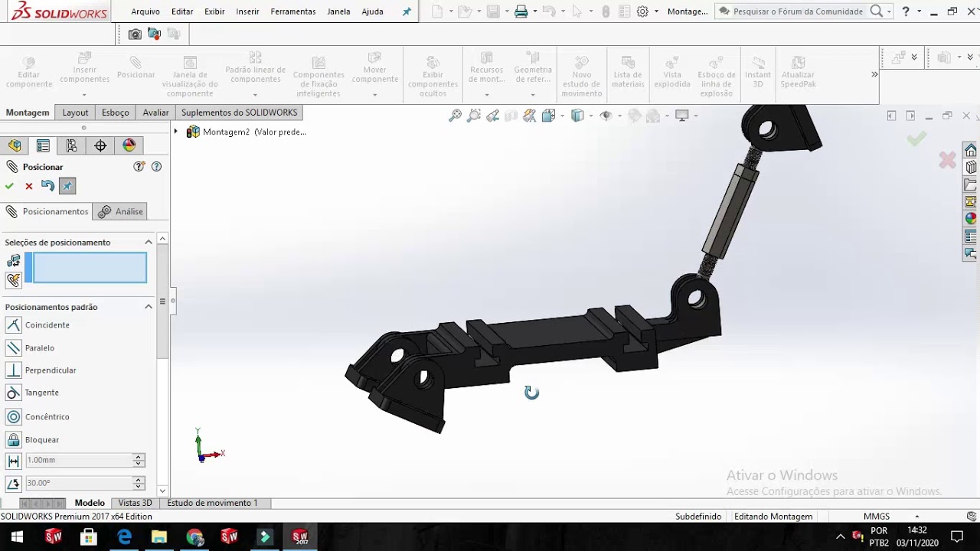The image size is (980, 551).
Task: Choose the Paralelo mate type
Action: 14,348
